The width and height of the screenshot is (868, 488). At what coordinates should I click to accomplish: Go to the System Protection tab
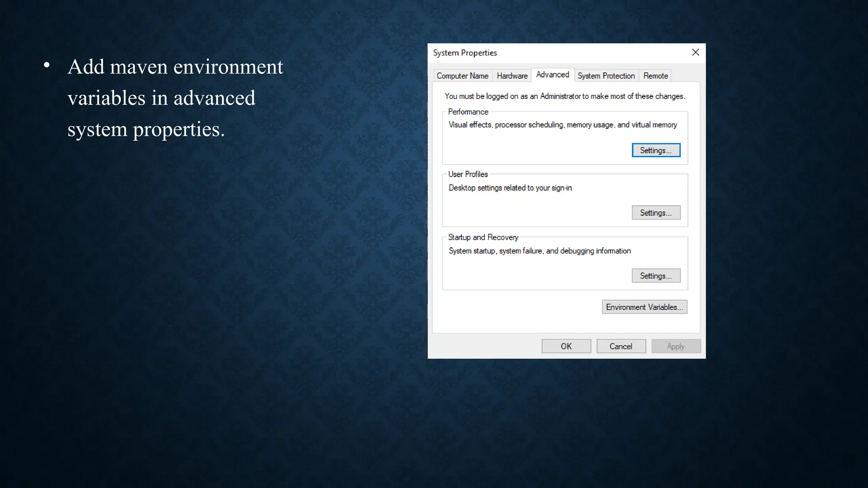[x=606, y=76]
